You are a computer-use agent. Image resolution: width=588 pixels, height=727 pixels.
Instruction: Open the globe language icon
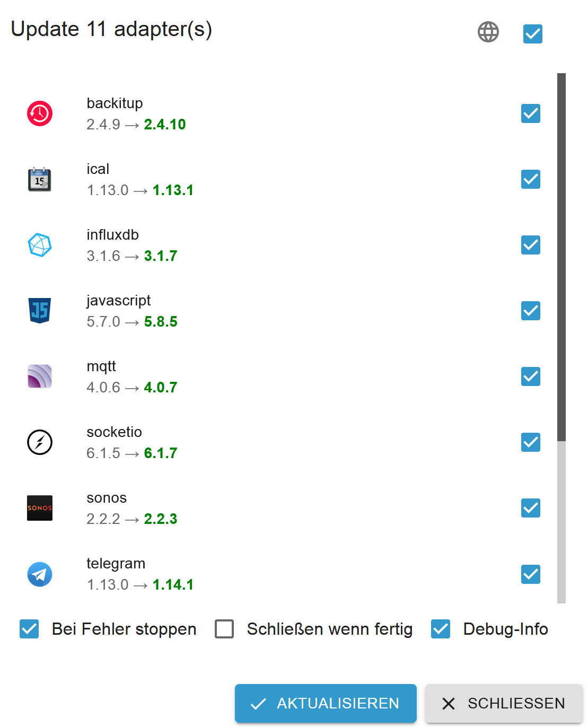[x=487, y=32]
